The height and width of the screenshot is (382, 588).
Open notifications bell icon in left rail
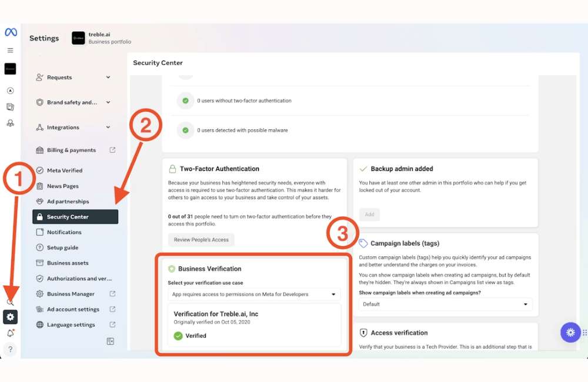point(10,333)
